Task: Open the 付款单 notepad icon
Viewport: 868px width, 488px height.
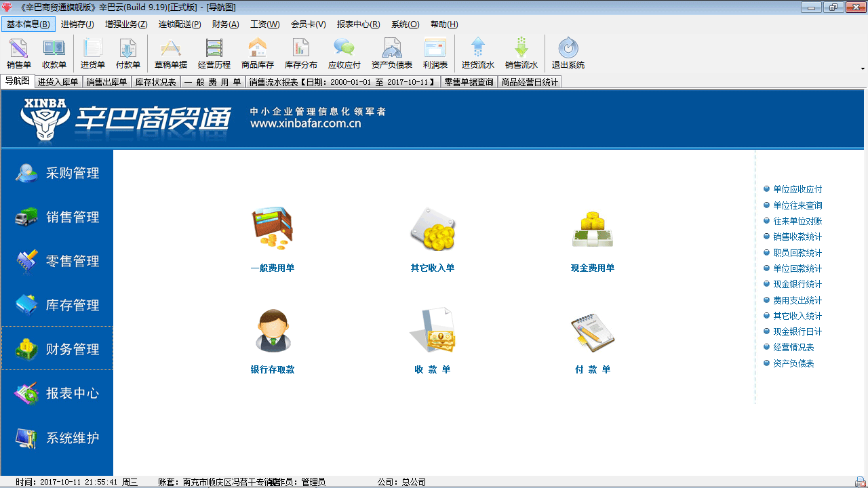Action: pos(593,332)
